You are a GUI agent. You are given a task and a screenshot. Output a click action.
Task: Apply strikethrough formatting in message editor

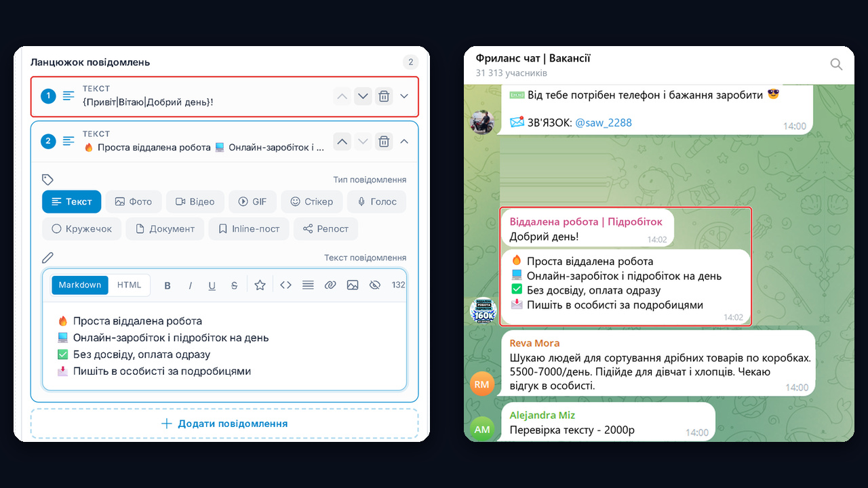(234, 285)
